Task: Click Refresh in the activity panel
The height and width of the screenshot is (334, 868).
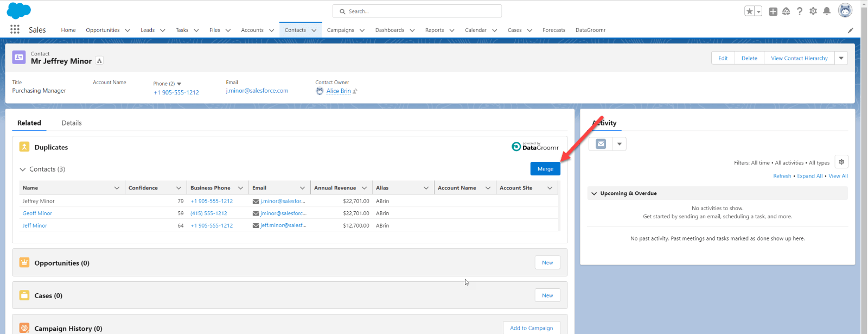Action: (782, 176)
